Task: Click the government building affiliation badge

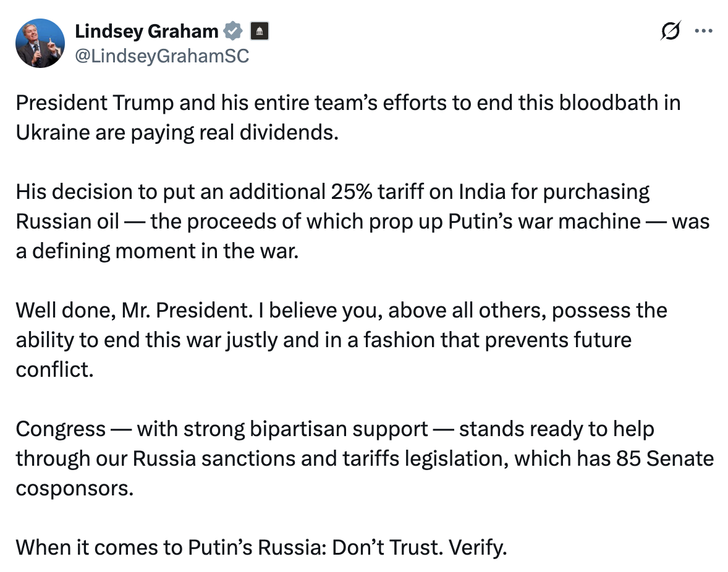Action: click(x=260, y=31)
